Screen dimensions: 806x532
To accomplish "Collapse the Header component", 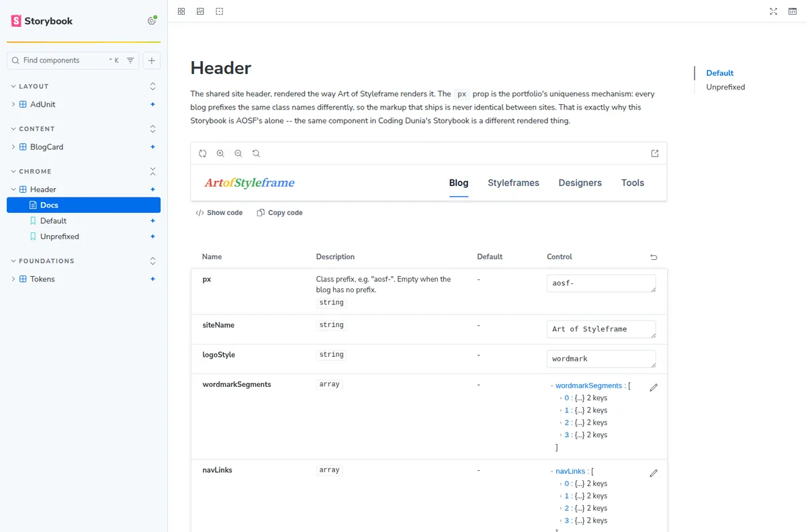I will click(43, 189).
